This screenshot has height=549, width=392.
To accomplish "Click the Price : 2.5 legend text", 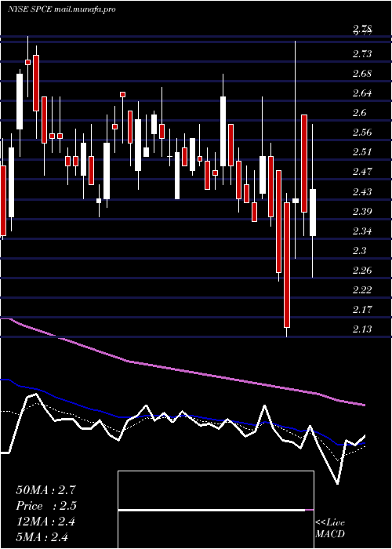I will 45,506.
